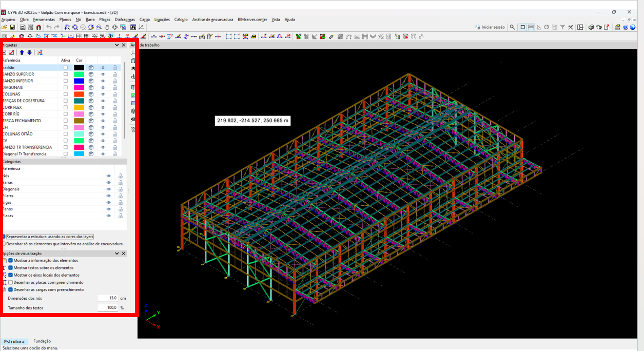The image size is (644, 351).
Task: Switch to the Estrutura tab
Action: click(14, 341)
